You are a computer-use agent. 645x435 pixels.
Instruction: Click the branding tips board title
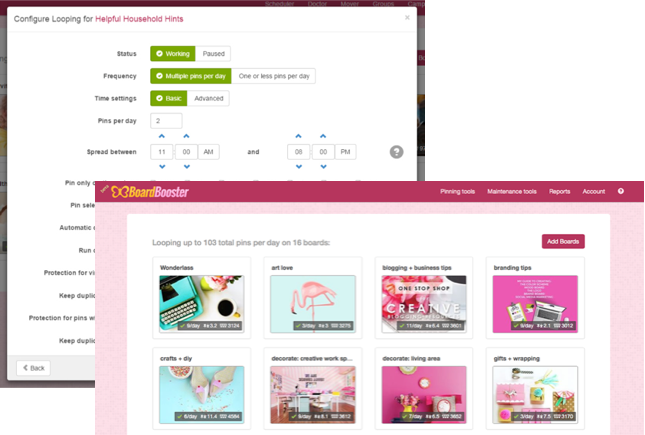(x=513, y=268)
